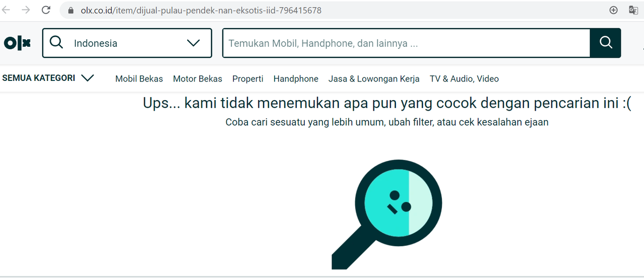Go to the Handphone category
The width and height of the screenshot is (644, 278).
coord(296,79)
